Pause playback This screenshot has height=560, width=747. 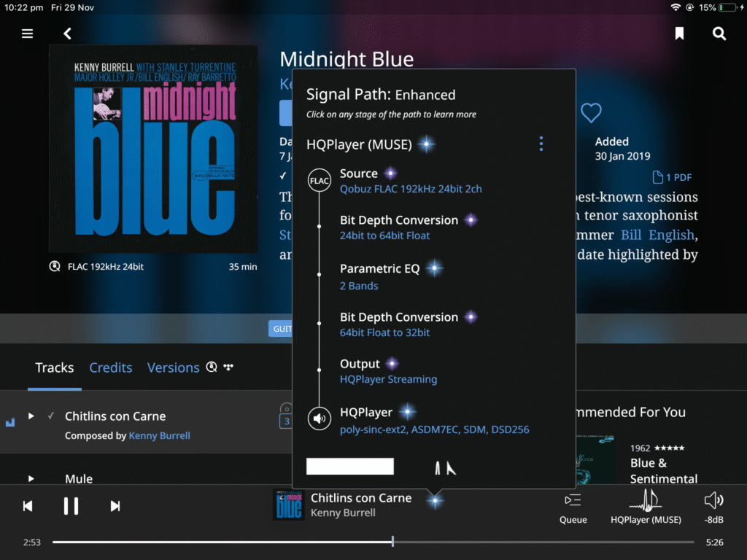tap(71, 506)
